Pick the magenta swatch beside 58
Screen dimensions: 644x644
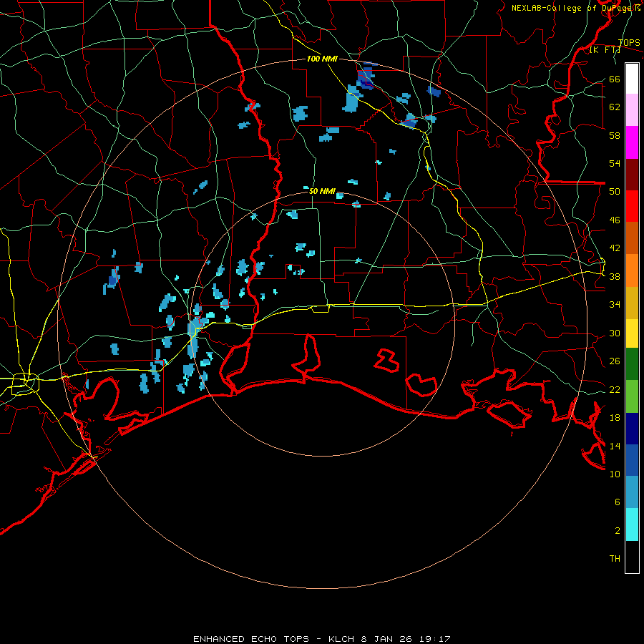click(632, 142)
